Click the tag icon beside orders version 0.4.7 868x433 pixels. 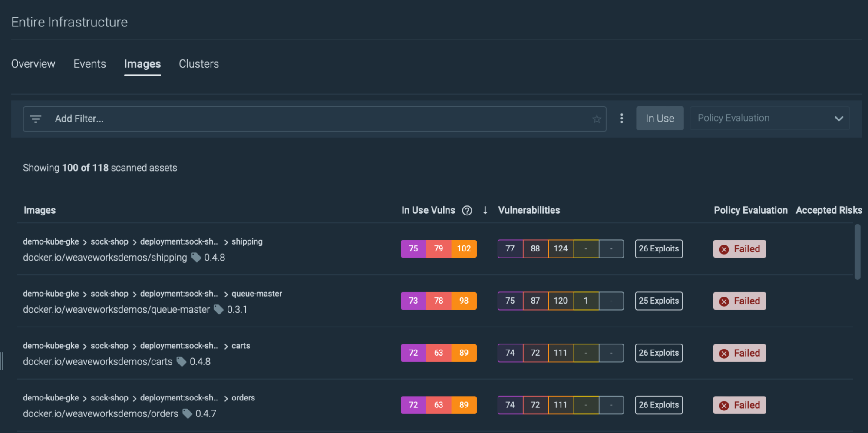187,413
